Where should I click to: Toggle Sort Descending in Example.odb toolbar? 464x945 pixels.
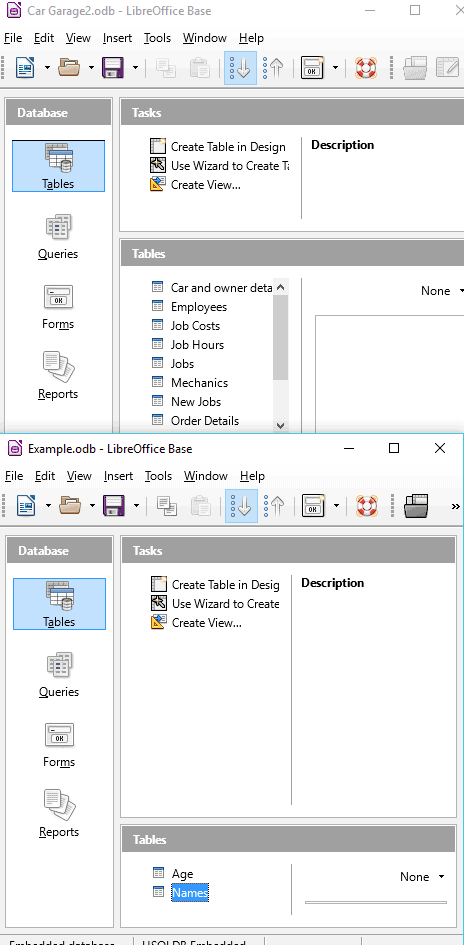(275, 506)
